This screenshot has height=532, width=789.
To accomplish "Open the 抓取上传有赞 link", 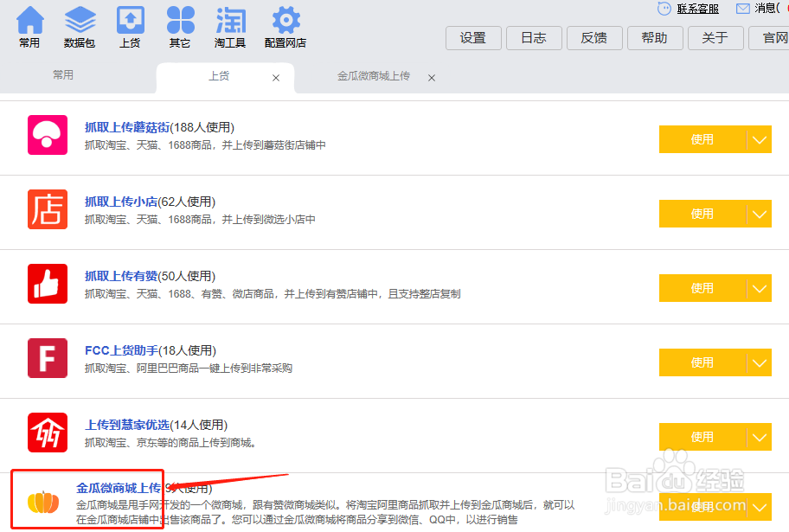I will tap(121, 276).
